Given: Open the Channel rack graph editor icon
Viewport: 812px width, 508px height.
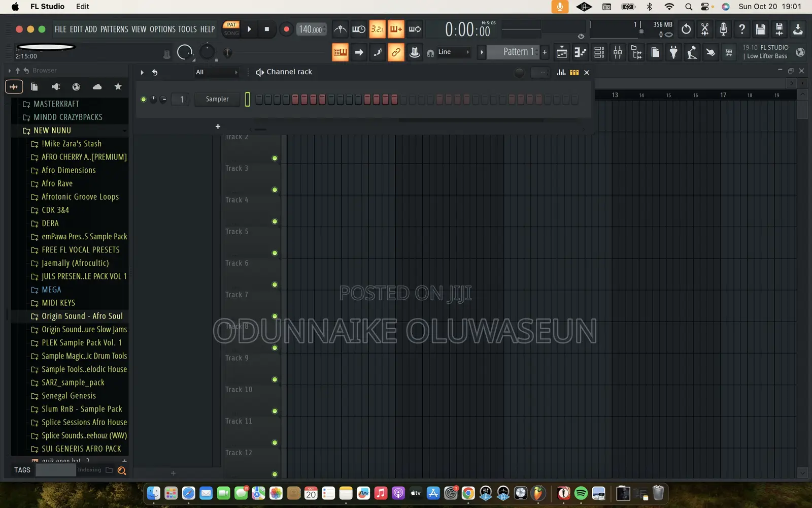Looking at the screenshot, I should click(561, 72).
